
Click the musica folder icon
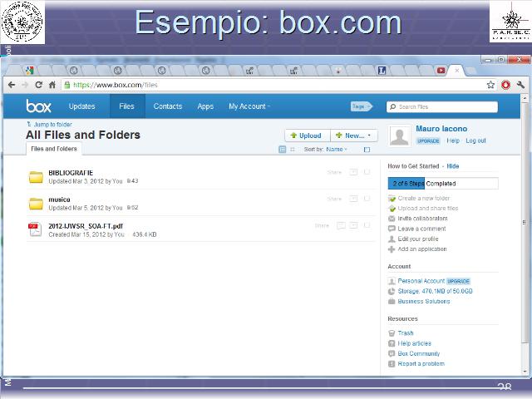point(36,204)
